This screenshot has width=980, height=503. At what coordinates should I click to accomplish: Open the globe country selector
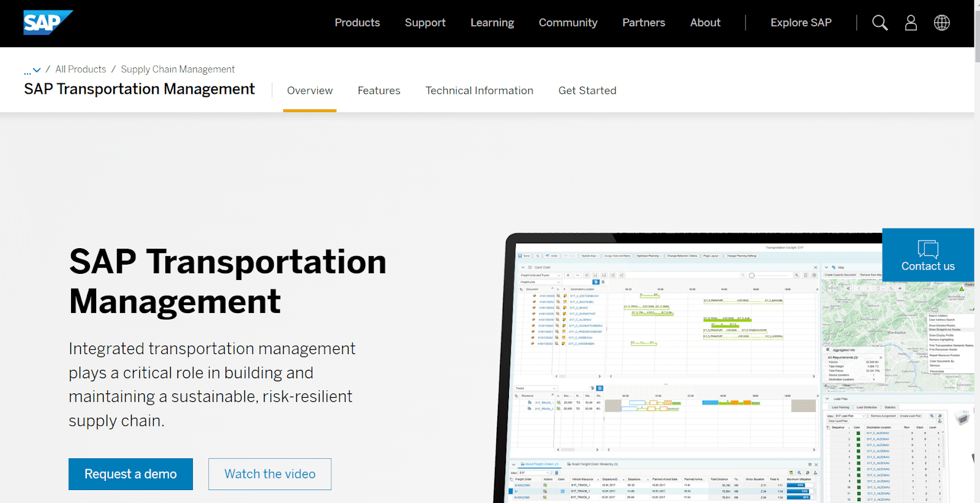tap(942, 23)
